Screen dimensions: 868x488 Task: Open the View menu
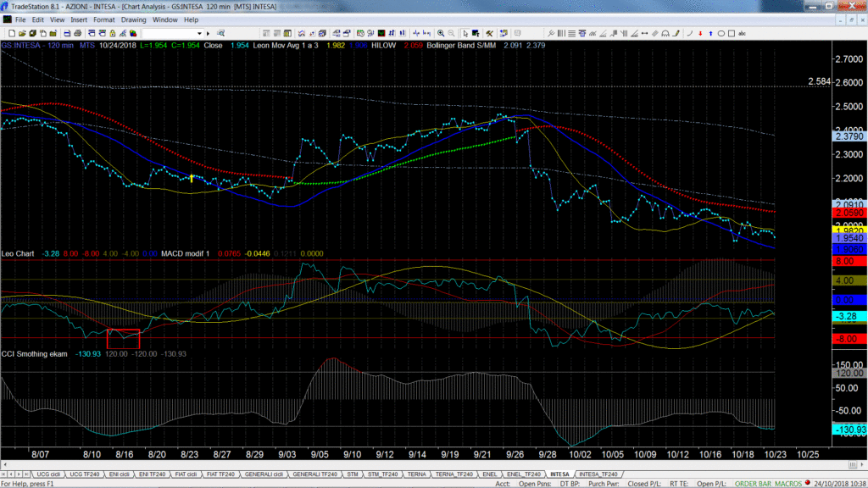click(57, 19)
